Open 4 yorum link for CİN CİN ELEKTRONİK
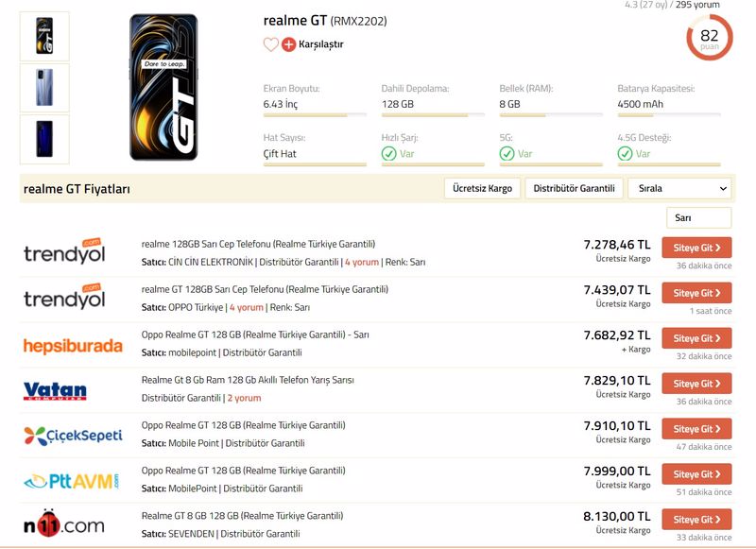The image size is (756, 549). pos(362,262)
